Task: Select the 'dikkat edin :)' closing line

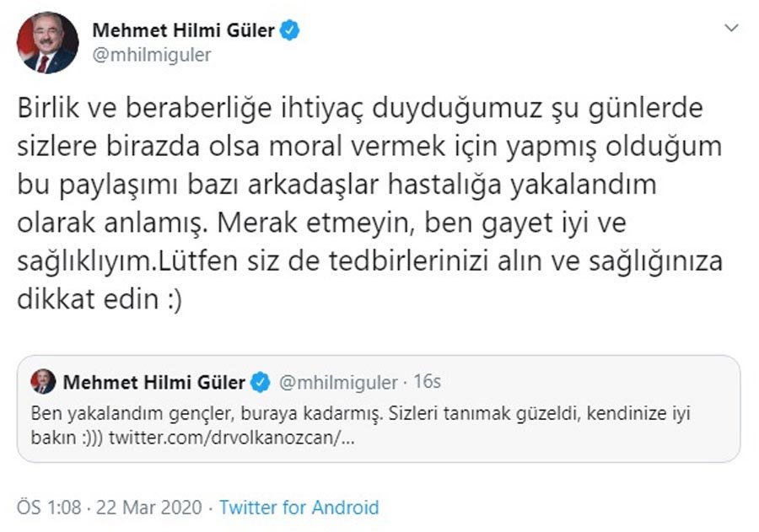Action: tap(100, 299)
